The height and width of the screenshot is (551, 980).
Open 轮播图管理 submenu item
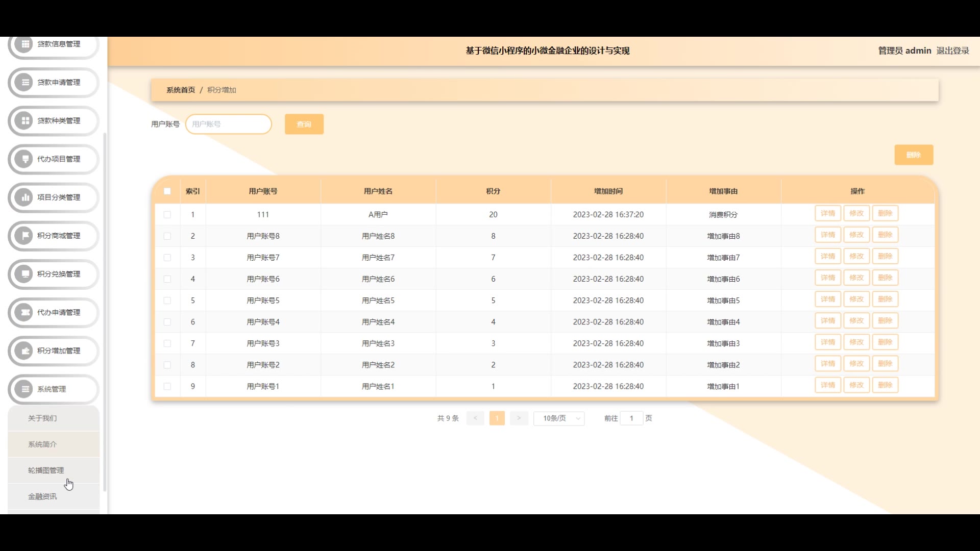point(46,470)
